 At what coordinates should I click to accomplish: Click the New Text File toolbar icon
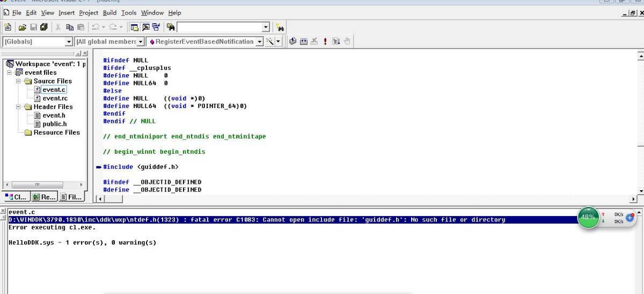click(8, 27)
